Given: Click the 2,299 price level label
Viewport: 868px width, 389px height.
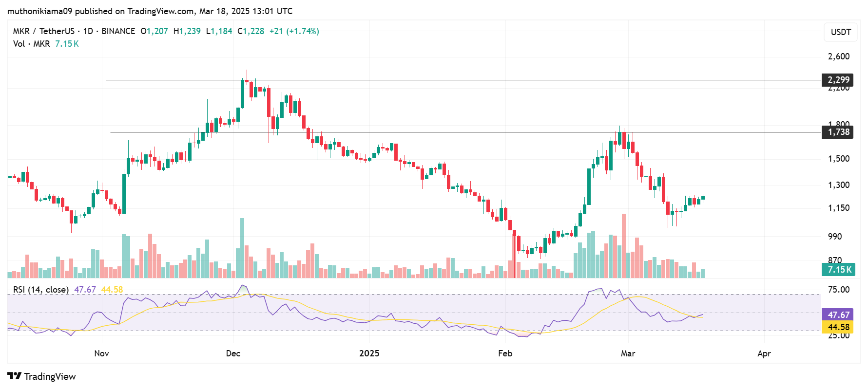Looking at the screenshot, I should (x=838, y=80).
